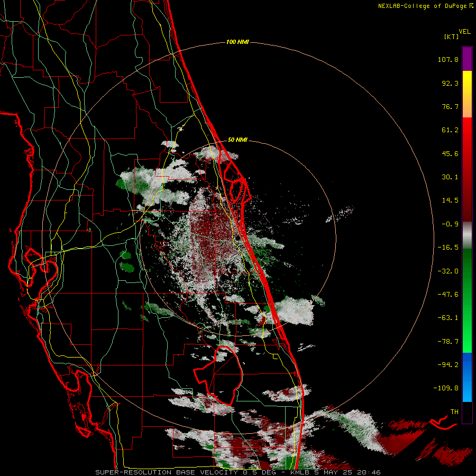Screen dimensions: 476x476
Task: Click the 107.8 legend value
Action: pyautogui.click(x=448, y=59)
